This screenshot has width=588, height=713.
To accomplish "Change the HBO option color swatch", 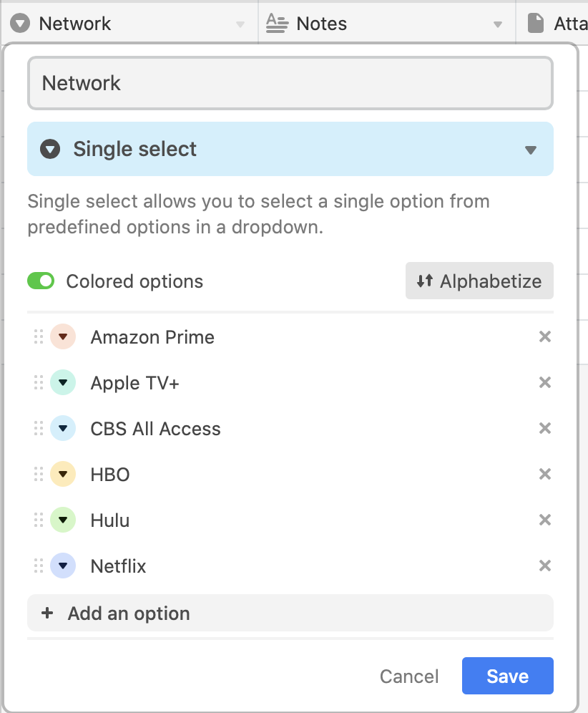I will click(x=63, y=475).
